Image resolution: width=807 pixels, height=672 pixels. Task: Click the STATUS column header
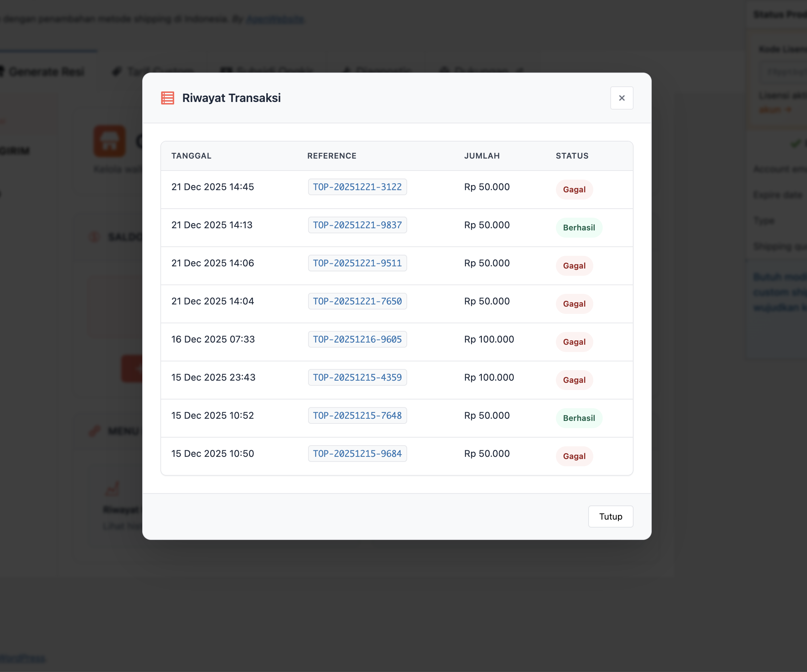pyautogui.click(x=572, y=156)
